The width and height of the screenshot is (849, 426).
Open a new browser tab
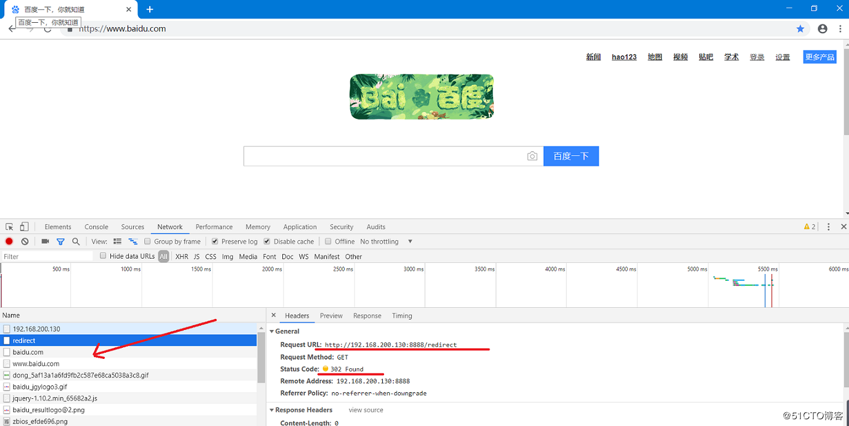coord(150,9)
